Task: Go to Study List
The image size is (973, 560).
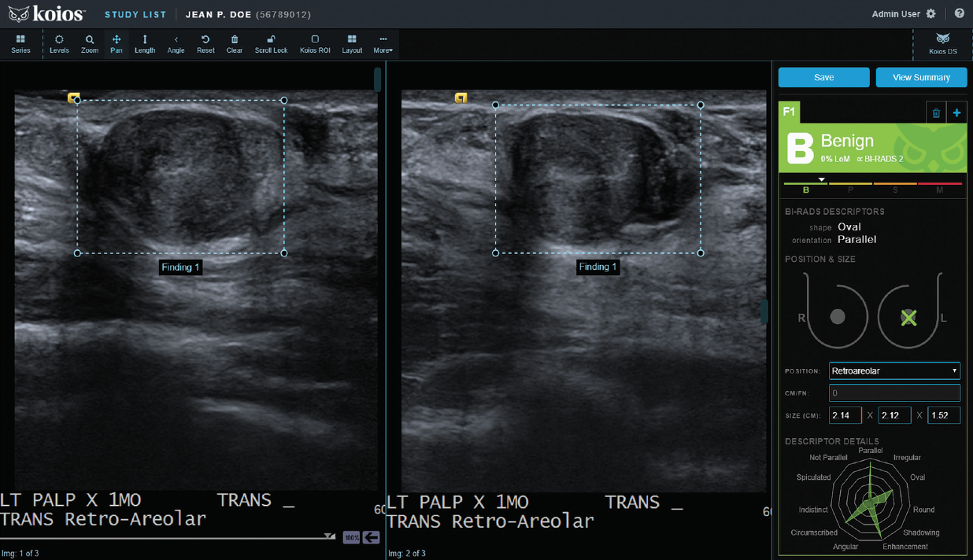Action: click(135, 15)
